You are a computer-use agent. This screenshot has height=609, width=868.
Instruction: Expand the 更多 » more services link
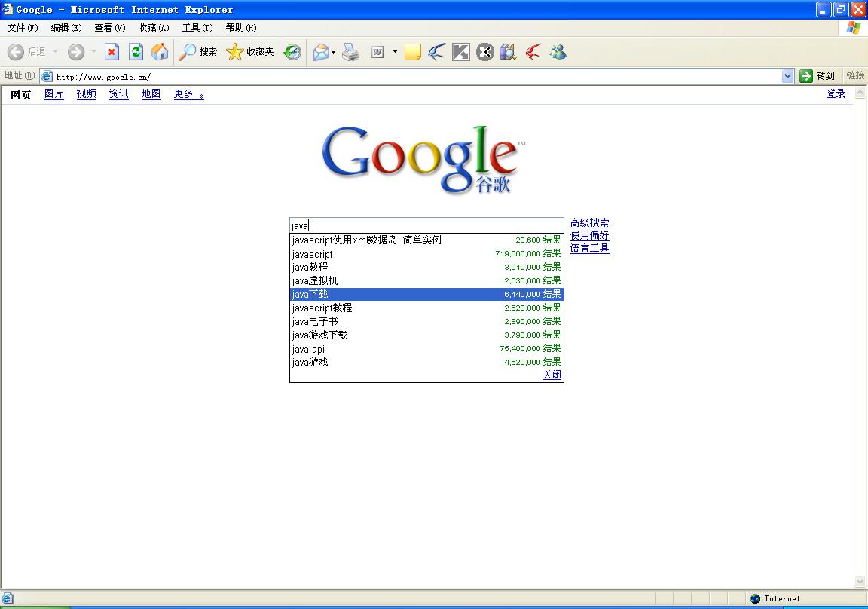point(189,94)
